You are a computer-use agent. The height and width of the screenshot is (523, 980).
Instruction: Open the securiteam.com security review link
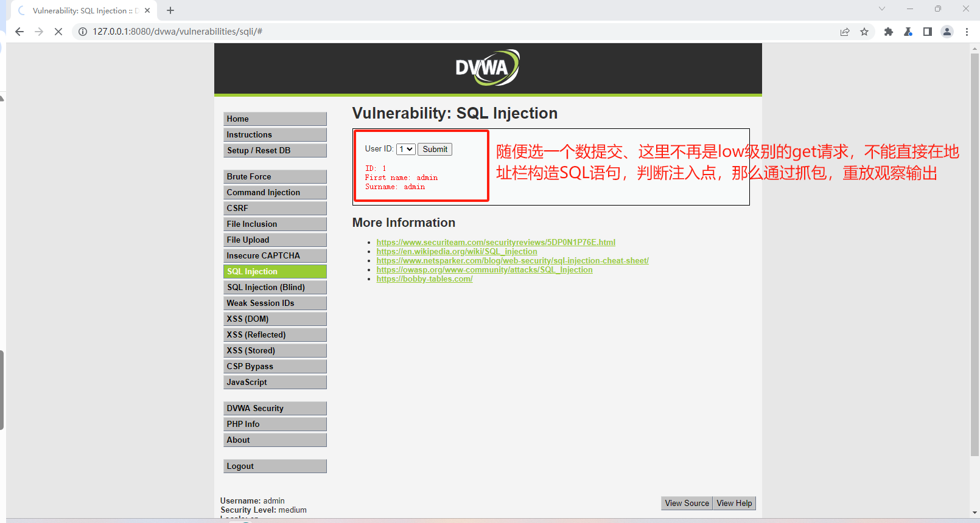point(495,242)
